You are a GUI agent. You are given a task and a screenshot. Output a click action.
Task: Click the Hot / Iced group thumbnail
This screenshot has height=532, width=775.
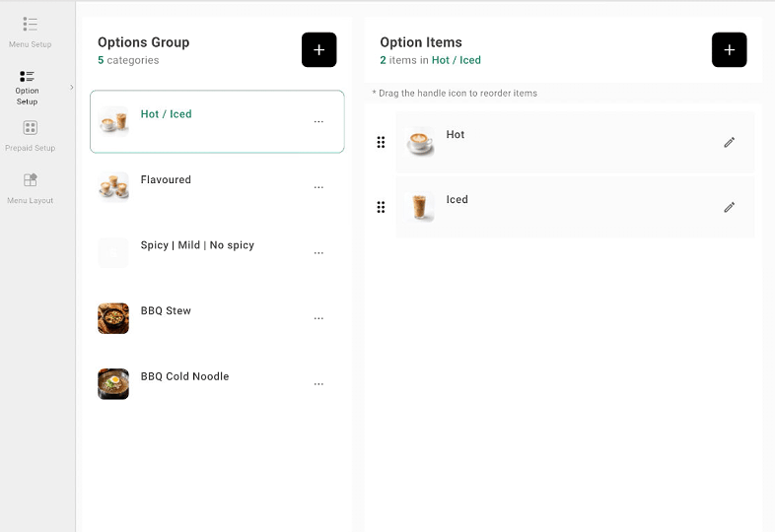[113, 121]
